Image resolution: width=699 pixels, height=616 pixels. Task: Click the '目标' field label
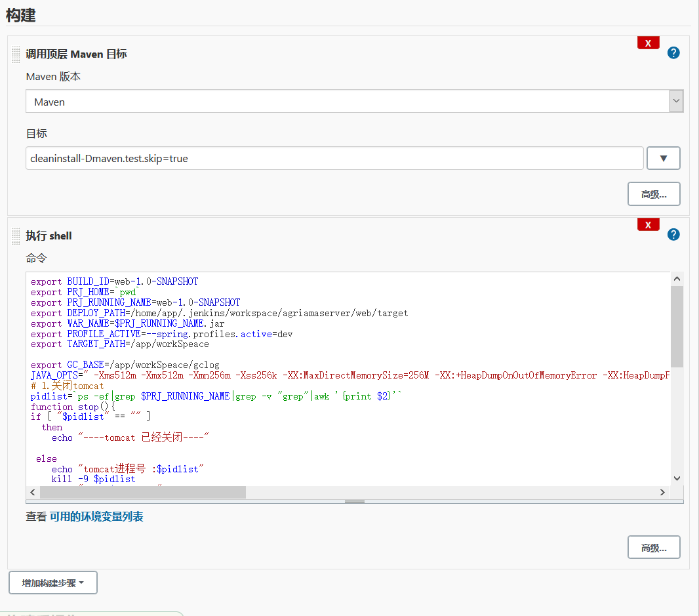[37, 133]
